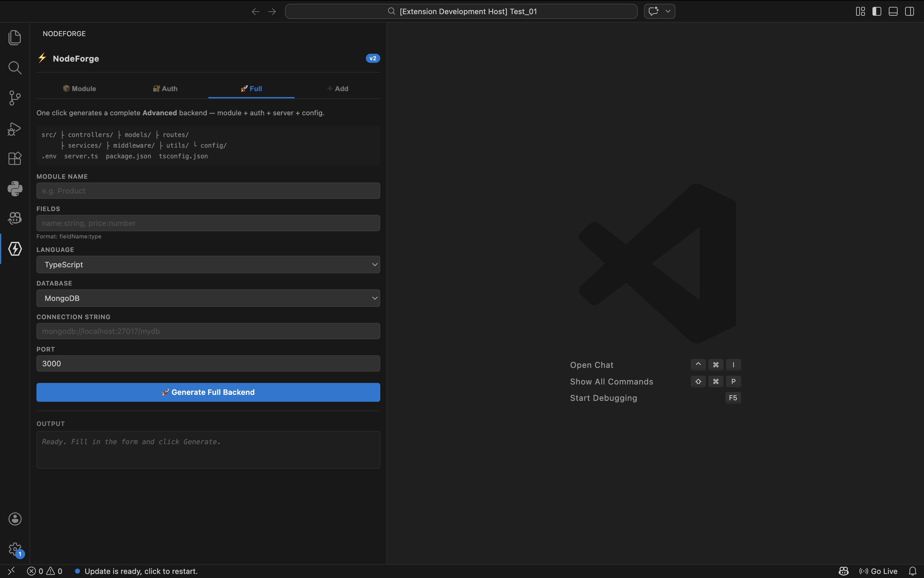Expand the Language dropdown showing TypeScript
Image resolution: width=924 pixels, height=578 pixels.
click(x=208, y=264)
